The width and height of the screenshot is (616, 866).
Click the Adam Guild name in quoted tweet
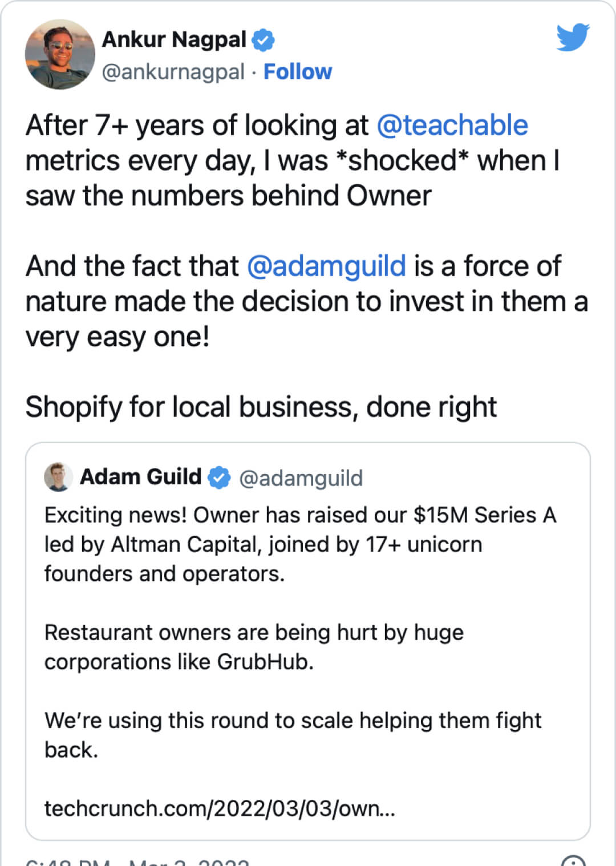click(x=140, y=476)
